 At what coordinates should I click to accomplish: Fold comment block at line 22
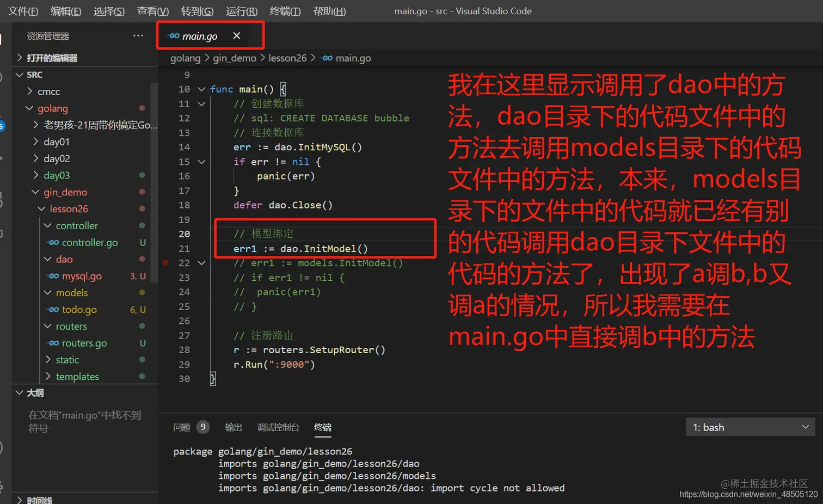[x=201, y=263]
